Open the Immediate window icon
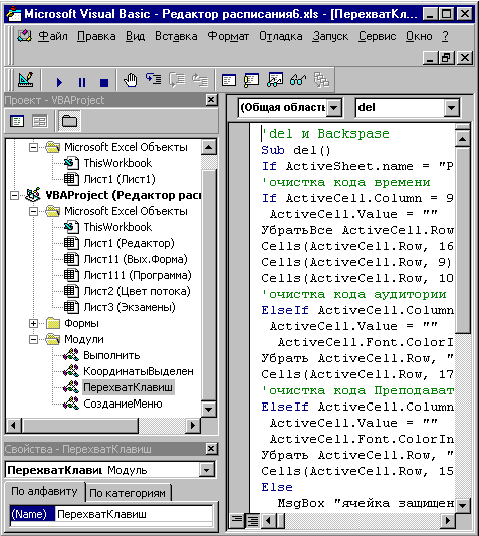 click(251, 80)
